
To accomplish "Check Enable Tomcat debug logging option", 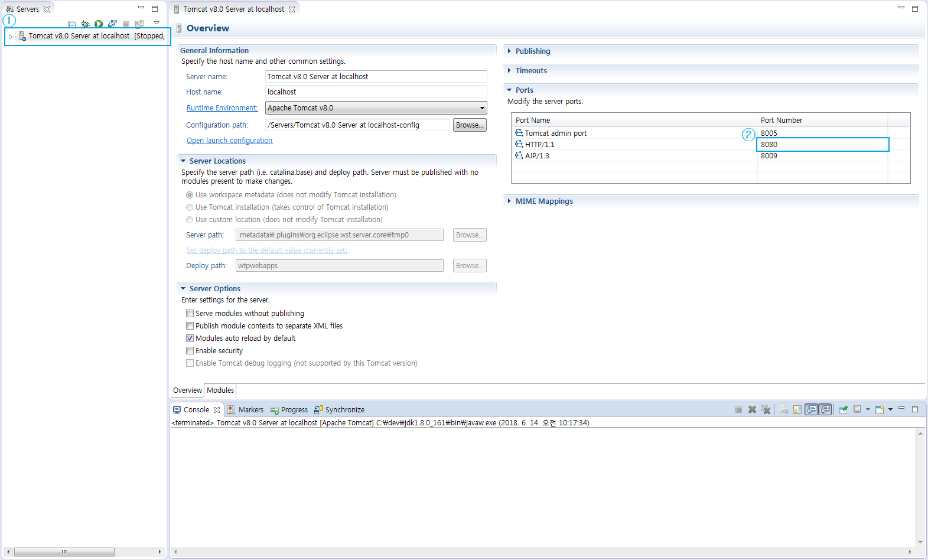I will pos(190,363).
